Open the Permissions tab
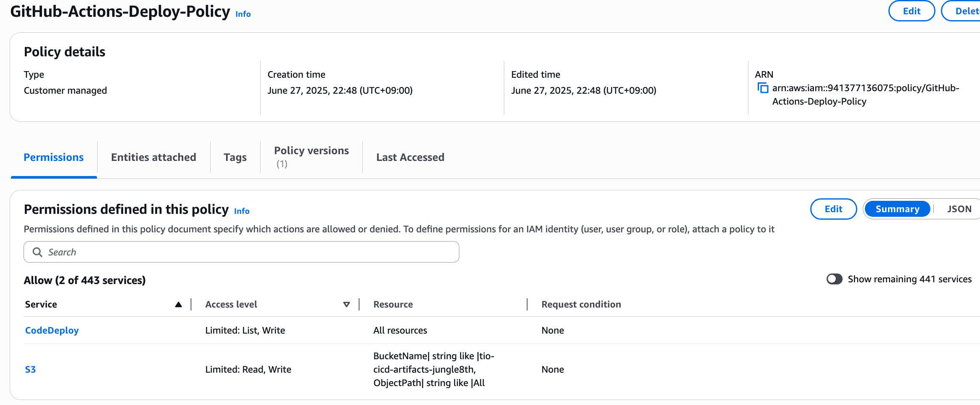This screenshot has height=405, width=980. (x=54, y=158)
